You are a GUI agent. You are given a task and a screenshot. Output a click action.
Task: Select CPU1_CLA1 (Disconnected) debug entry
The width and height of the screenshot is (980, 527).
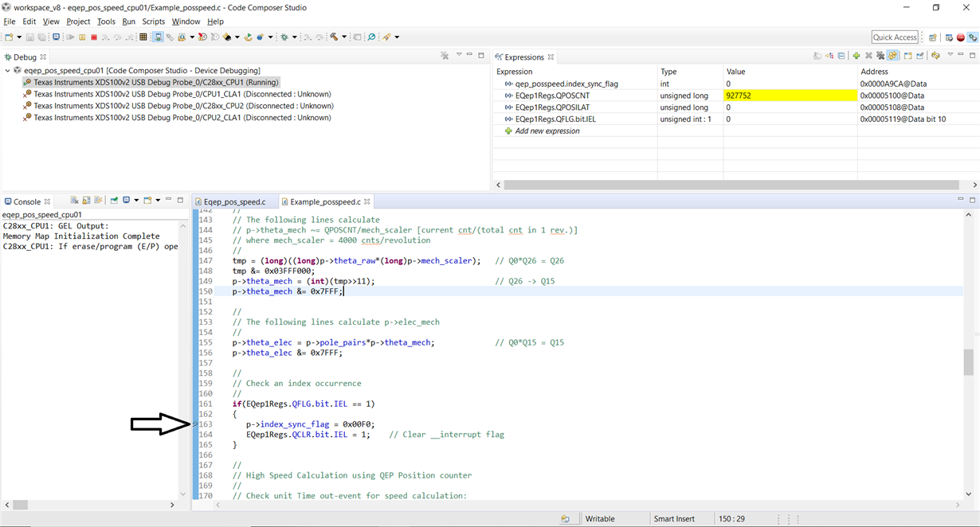(x=182, y=94)
